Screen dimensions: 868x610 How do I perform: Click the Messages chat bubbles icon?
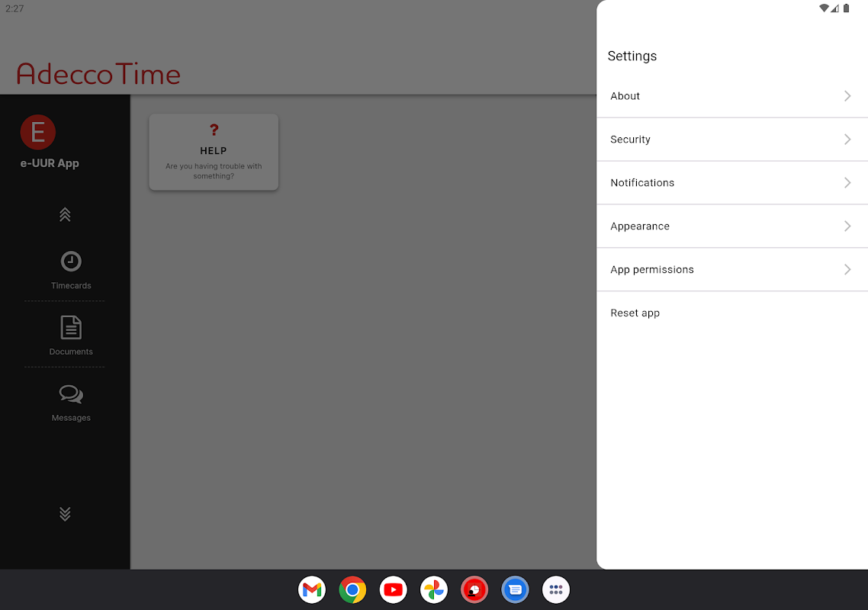tap(71, 394)
